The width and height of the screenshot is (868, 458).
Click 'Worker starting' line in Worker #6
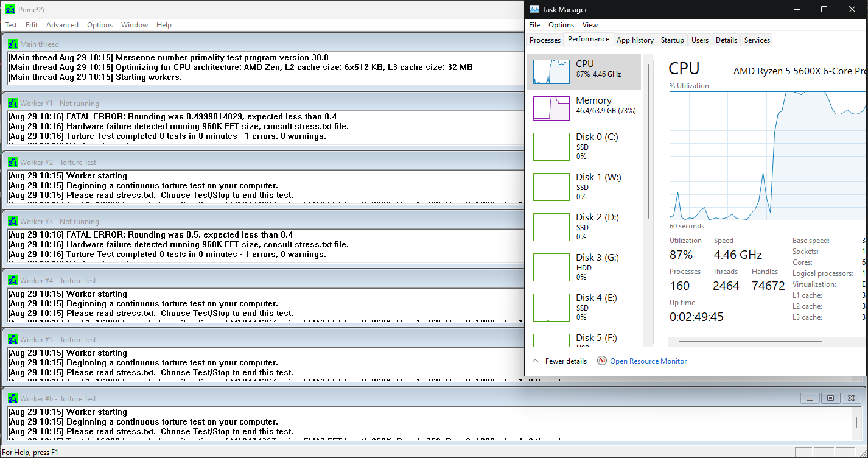(68, 412)
